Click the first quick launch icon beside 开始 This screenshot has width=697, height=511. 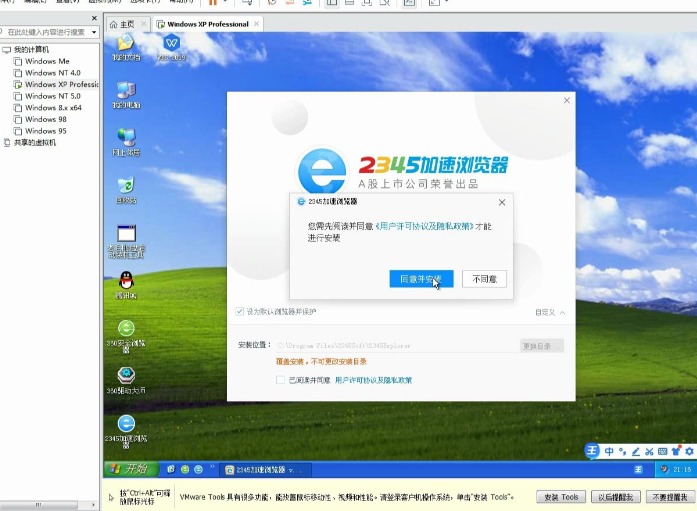tap(171, 469)
